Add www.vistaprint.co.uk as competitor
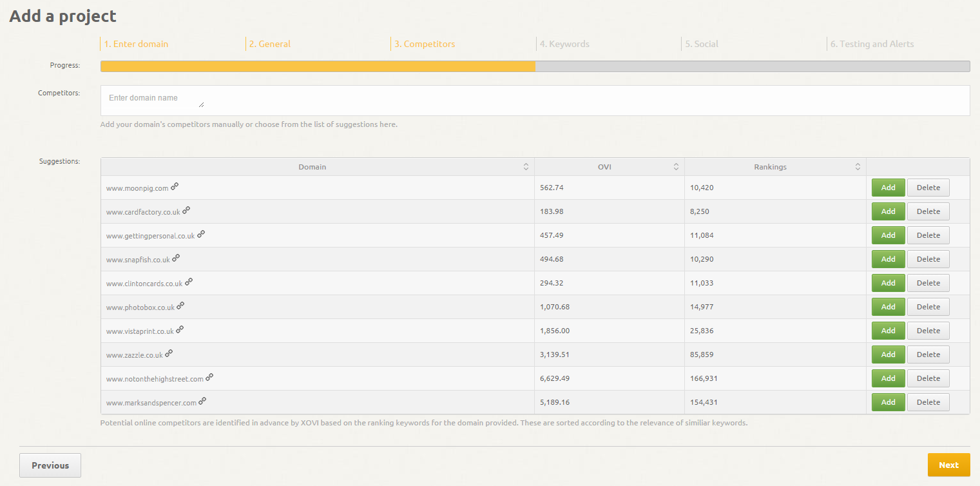The height and width of the screenshot is (486, 980). (889, 331)
